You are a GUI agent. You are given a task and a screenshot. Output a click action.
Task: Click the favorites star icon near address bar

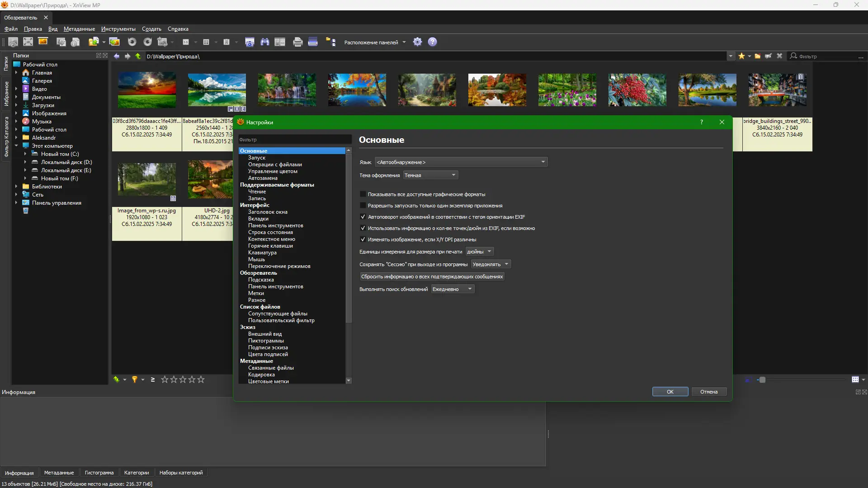(741, 56)
